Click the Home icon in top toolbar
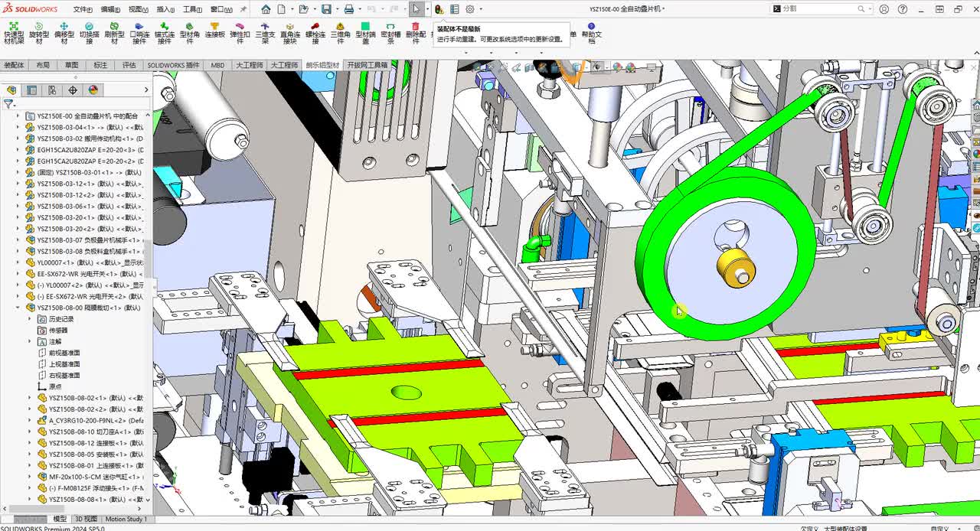 pos(266,9)
